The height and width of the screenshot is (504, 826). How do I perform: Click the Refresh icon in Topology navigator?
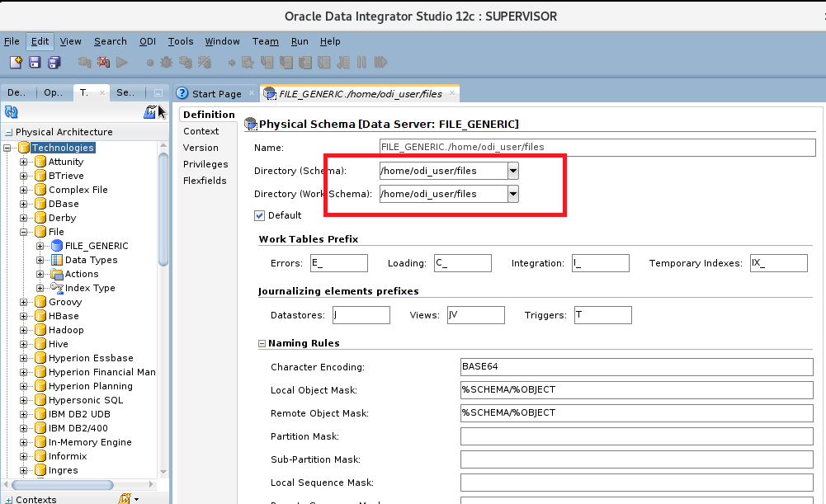[11, 111]
